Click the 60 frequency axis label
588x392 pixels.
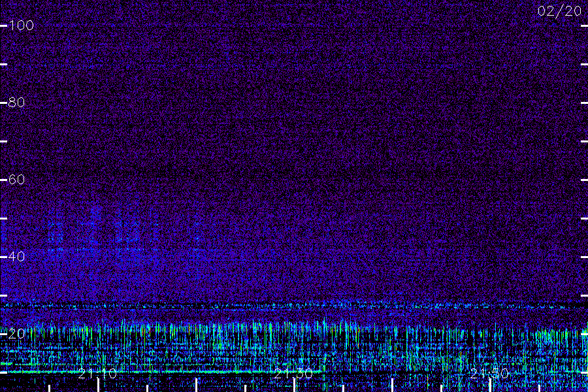click(x=16, y=179)
